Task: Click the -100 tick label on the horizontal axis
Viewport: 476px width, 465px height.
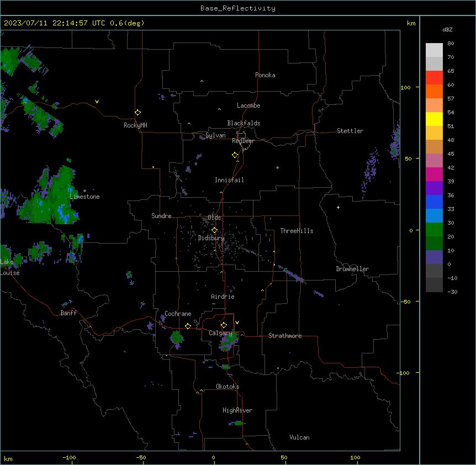Action: tap(69, 457)
